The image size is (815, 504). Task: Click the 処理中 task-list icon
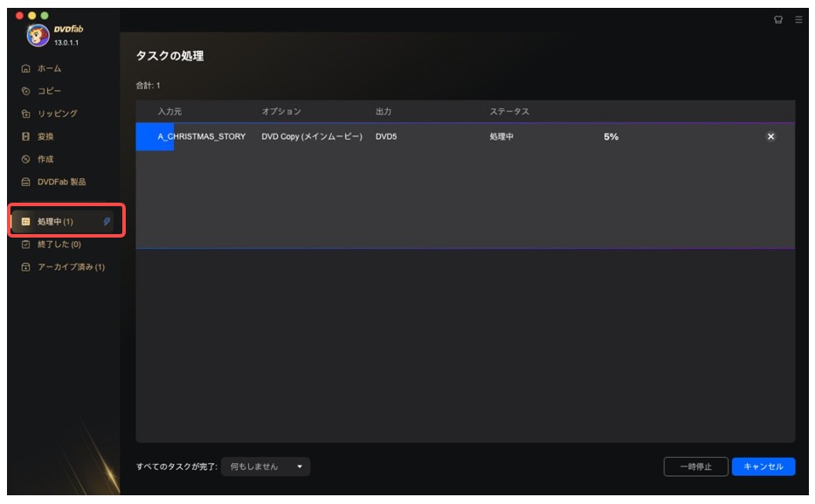[25, 222]
